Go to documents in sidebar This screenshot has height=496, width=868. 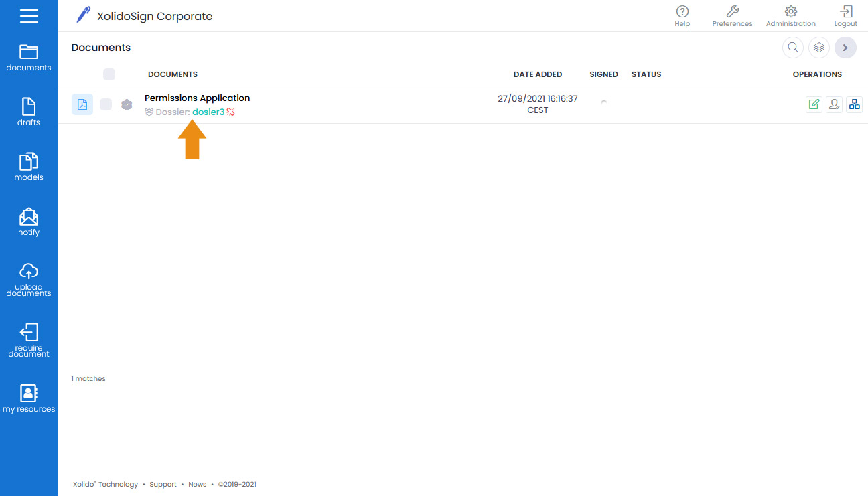pos(29,58)
